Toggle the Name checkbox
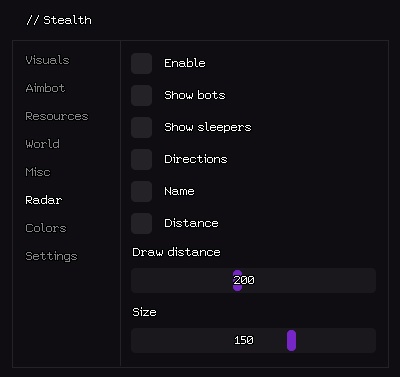Image resolution: width=400 pixels, height=377 pixels. [141, 191]
